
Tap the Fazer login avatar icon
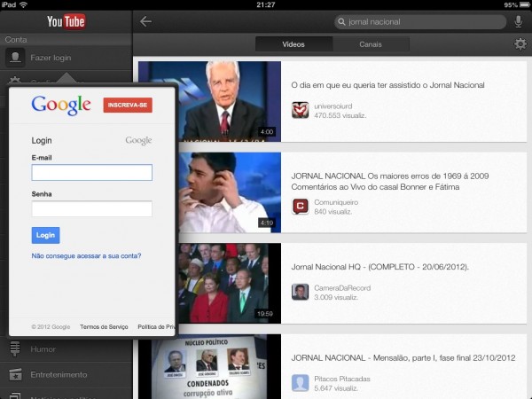click(x=15, y=58)
